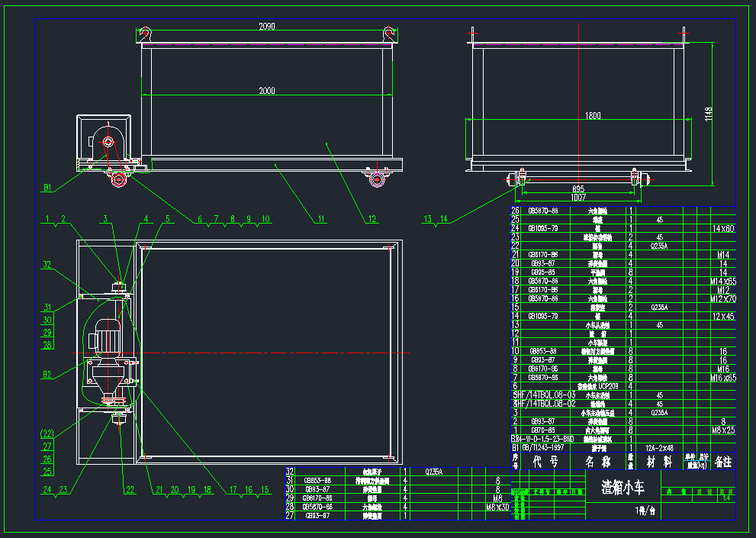Click GB6170-86 code in row 29
Viewport: 756px width, 538px height.
pyautogui.click(x=317, y=498)
